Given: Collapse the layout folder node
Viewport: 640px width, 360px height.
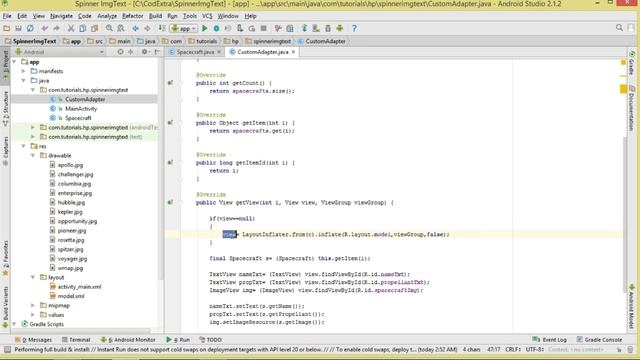Looking at the screenshot, I should (x=33, y=277).
